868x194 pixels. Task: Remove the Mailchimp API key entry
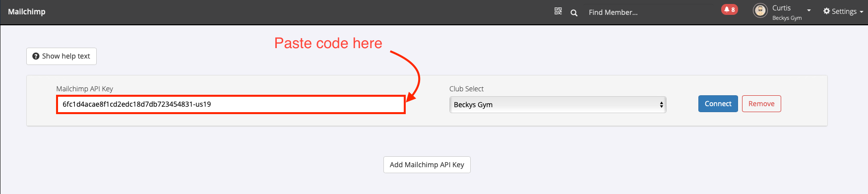[761, 104]
